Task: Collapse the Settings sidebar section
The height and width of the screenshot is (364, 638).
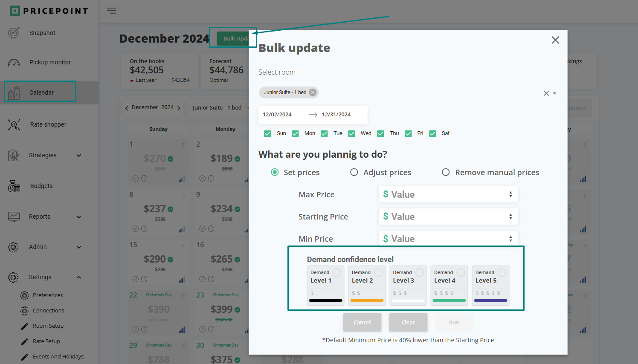Action: click(x=78, y=277)
